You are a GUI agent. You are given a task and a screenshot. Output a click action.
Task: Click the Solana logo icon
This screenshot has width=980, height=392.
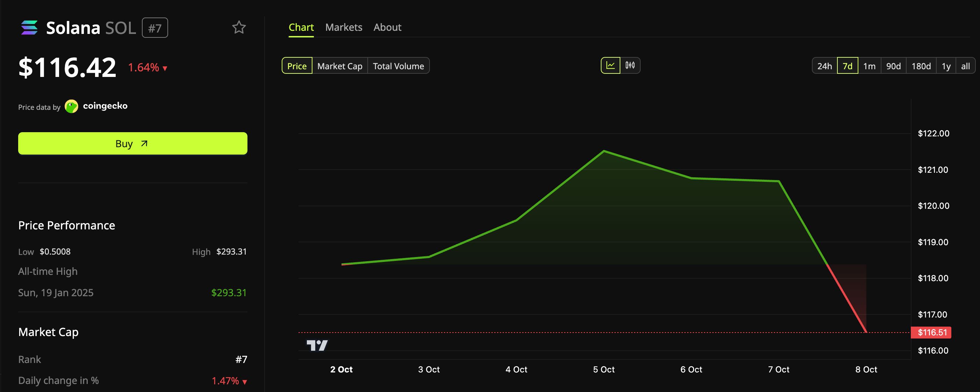tap(29, 28)
